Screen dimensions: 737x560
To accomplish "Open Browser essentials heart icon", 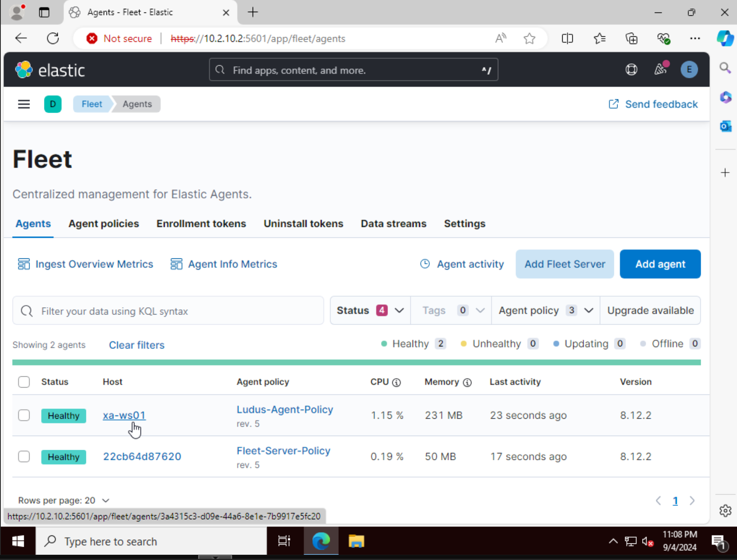I will (664, 38).
